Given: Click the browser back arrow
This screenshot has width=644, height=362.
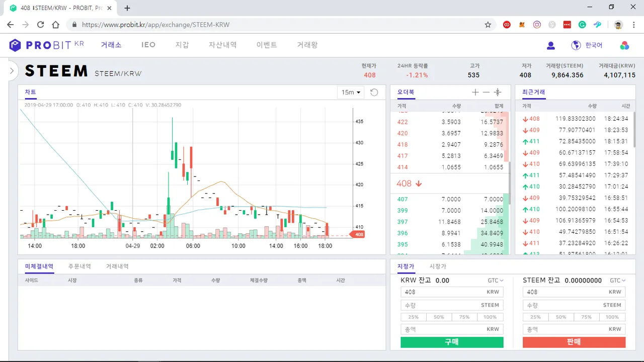Looking at the screenshot, I should click(x=11, y=25).
